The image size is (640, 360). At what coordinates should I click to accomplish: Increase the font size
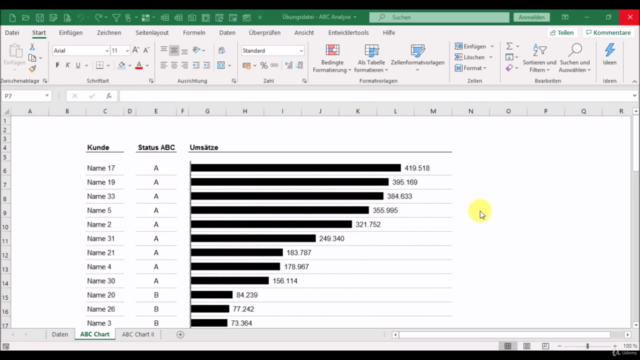pos(136,50)
